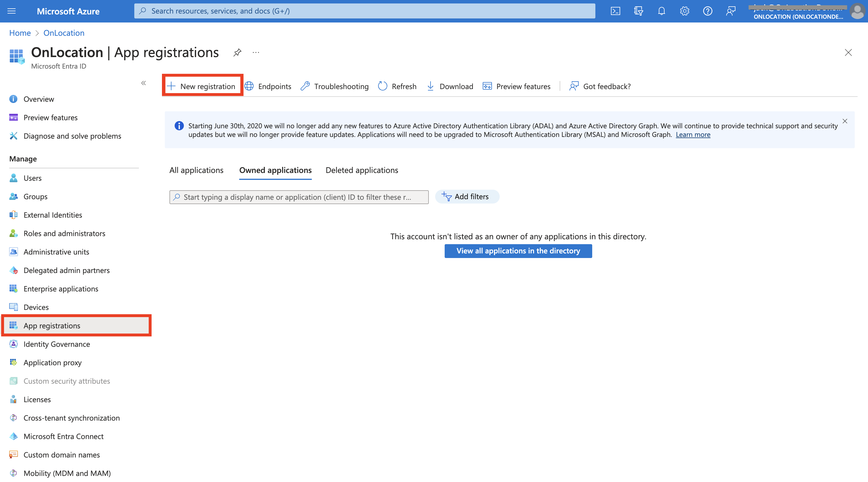Open the Directories and subscriptions filter icon
Image resolution: width=868 pixels, height=482 pixels.
click(638, 11)
